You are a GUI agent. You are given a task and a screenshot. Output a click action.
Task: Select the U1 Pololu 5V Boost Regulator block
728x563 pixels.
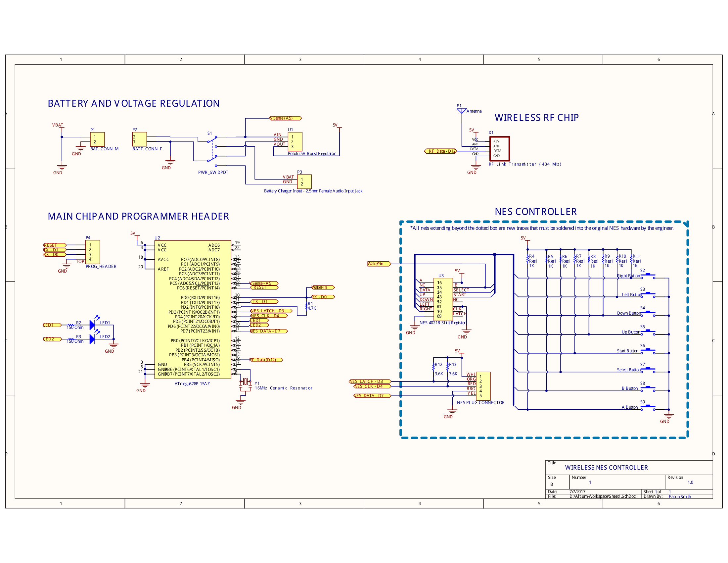[x=295, y=142]
